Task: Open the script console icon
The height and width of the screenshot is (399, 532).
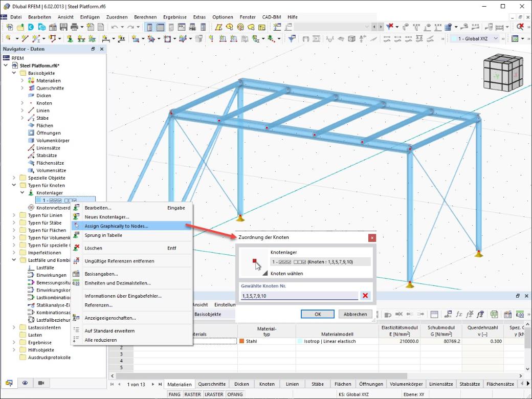Action: pos(182,27)
